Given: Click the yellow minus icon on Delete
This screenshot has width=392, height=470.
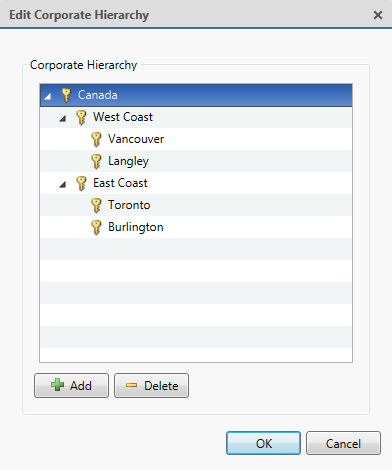Looking at the screenshot, I should pyautogui.click(x=131, y=385).
